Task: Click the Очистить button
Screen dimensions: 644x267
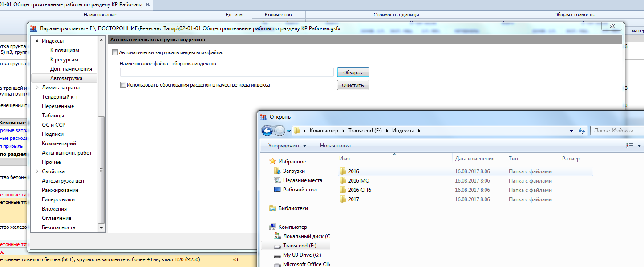Action: click(x=353, y=85)
